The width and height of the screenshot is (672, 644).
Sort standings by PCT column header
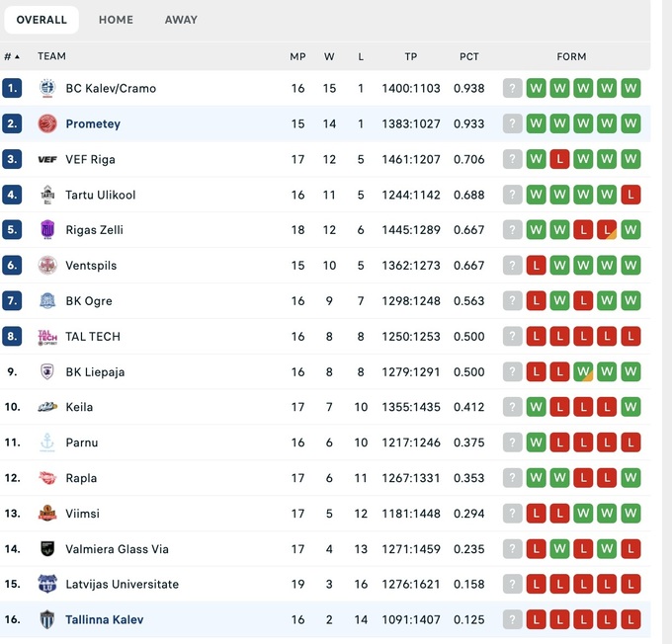(469, 57)
